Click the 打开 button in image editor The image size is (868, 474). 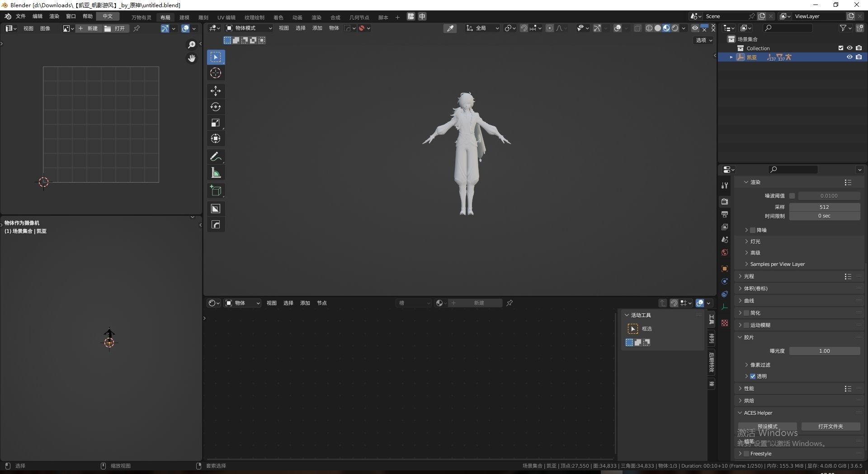tap(116, 28)
